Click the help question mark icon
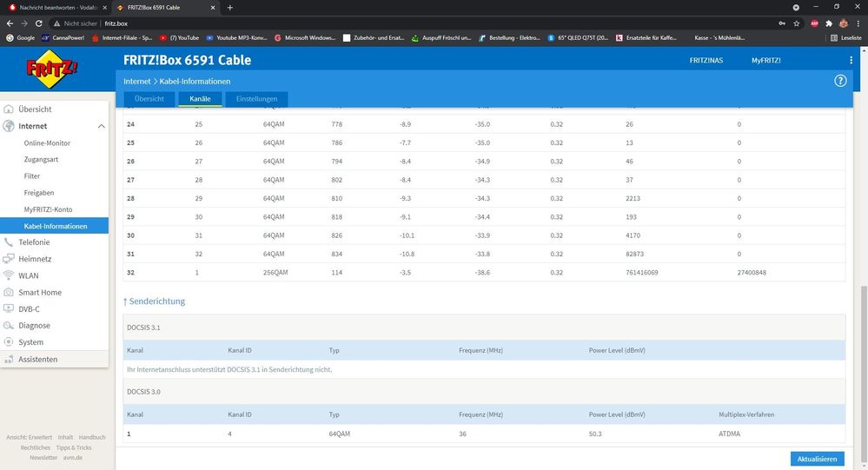The width and height of the screenshot is (868, 470). click(x=840, y=81)
